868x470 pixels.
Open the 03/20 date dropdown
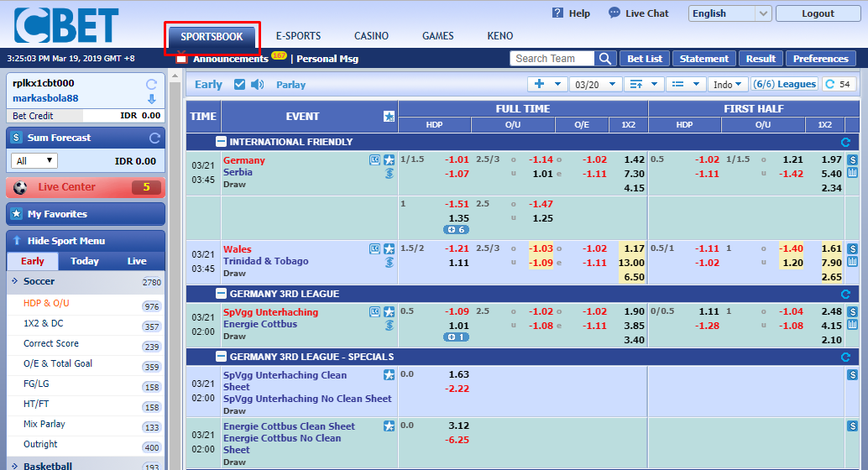595,84
